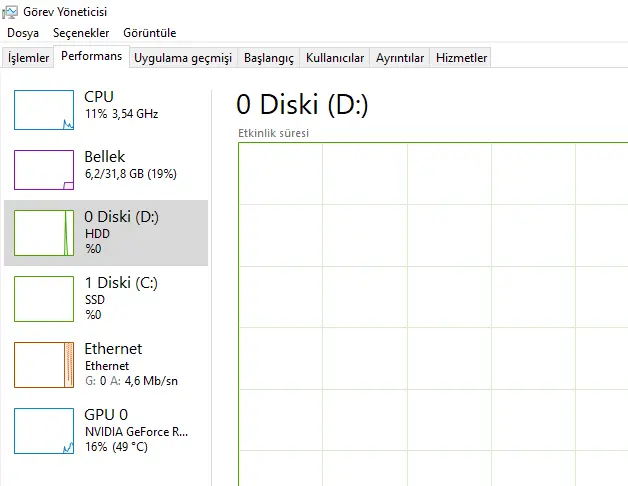628x486 pixels.
Task: Open the Seçenekler menu
Action: 81,33
